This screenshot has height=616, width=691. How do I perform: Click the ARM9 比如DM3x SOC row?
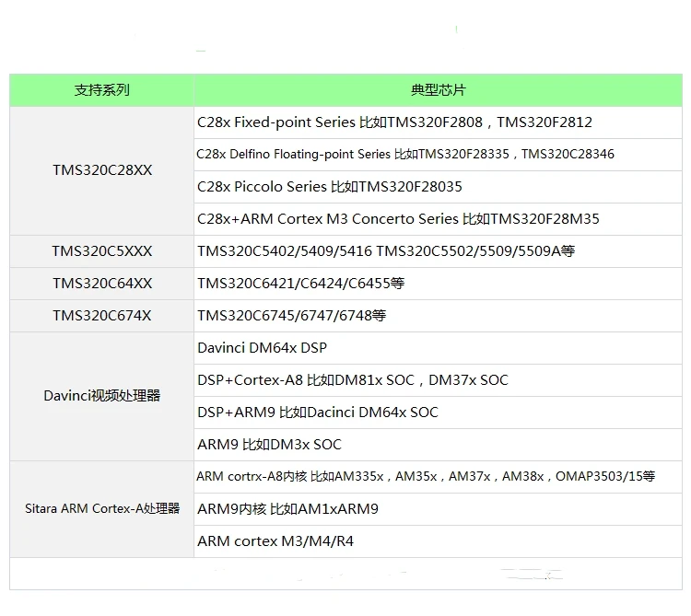[438, 445]
